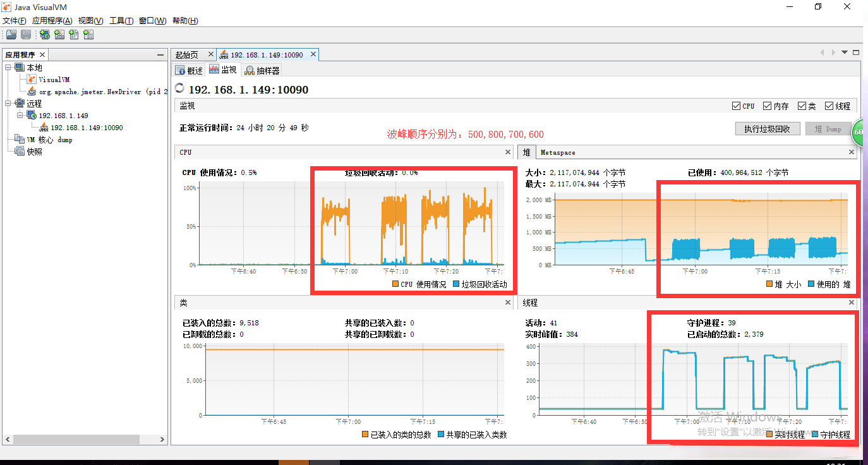This screenshot has width=868, height=465.
Task: Select the 堆 heap tab
Action: click(526, 152)
